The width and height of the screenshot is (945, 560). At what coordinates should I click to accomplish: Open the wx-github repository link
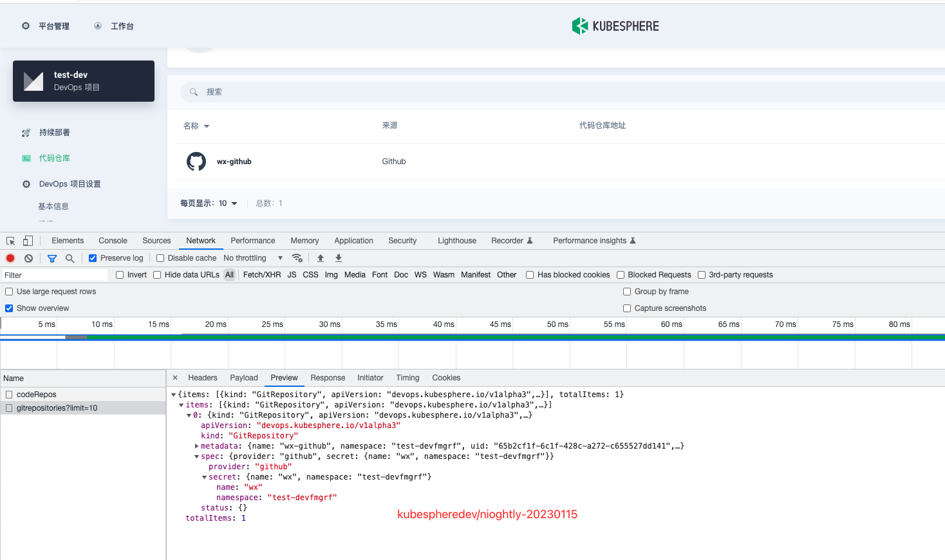(234, 162)
